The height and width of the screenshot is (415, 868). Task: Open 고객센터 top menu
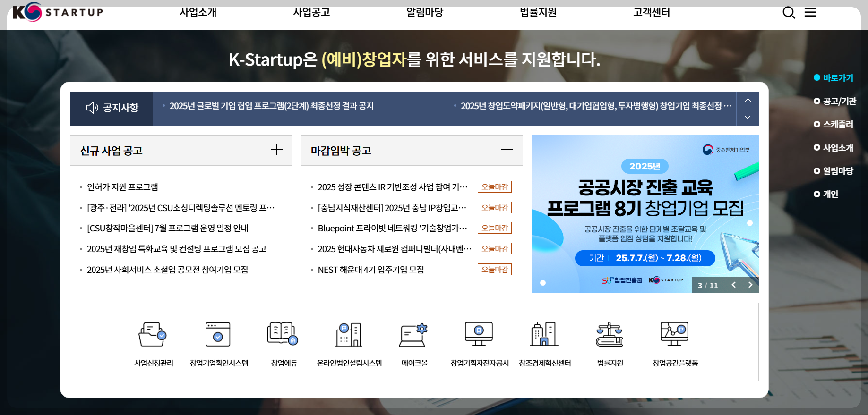652,12
